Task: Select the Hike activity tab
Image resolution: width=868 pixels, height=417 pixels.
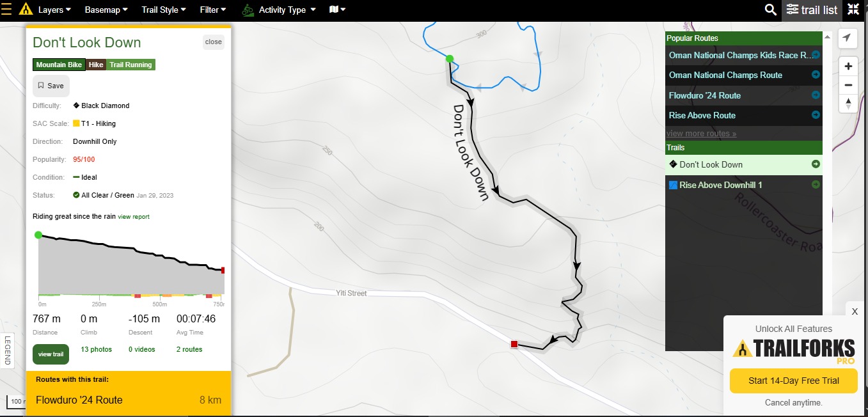Action: [x=96, y=65]
